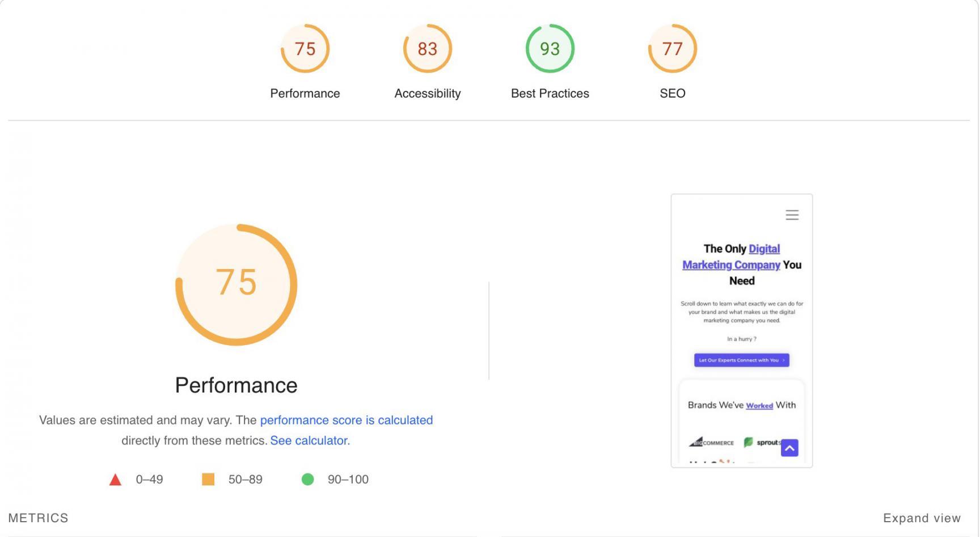Screen dimensions: 980x537
Task: Open the hamburger menu in page preview
Action: click(x=792, y=215)
